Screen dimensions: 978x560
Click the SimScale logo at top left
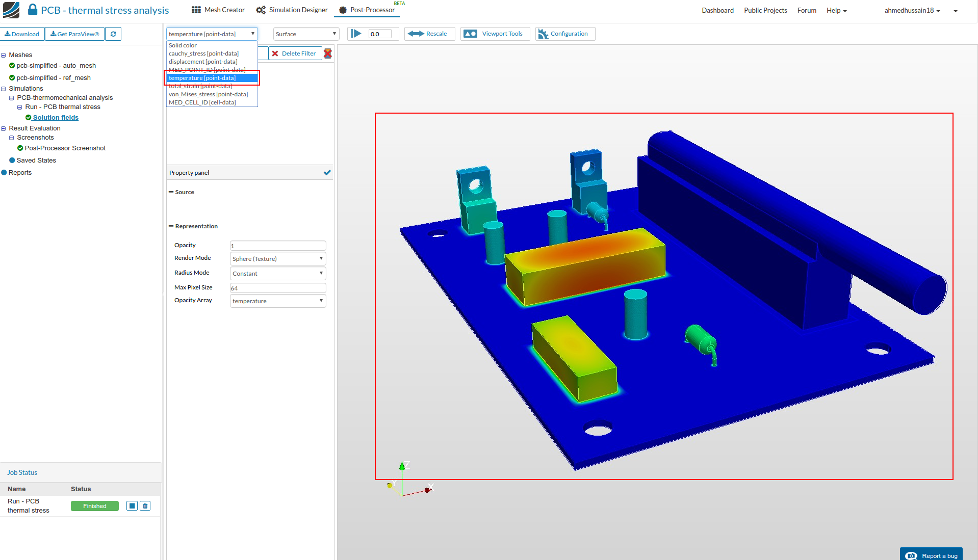click(11, 10)
